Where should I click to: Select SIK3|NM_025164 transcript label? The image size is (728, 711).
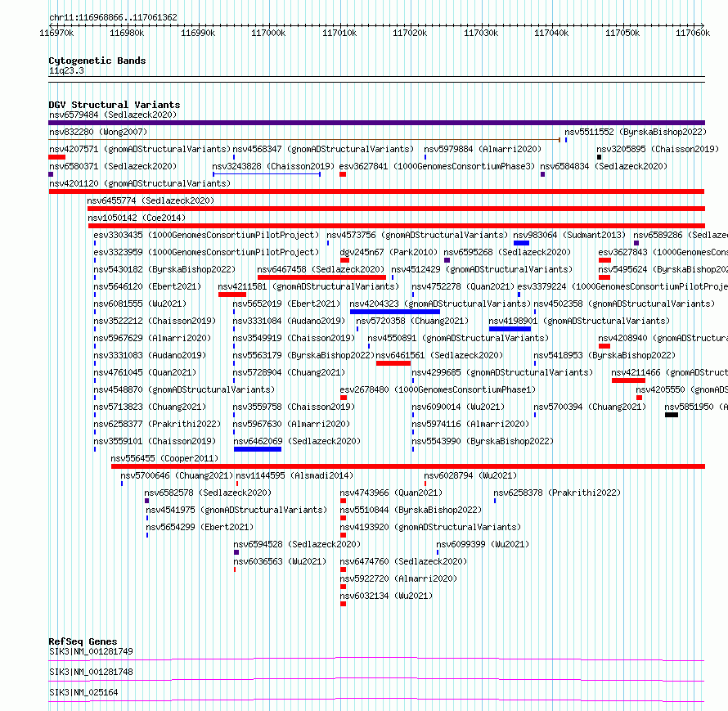tap(83, 692)
